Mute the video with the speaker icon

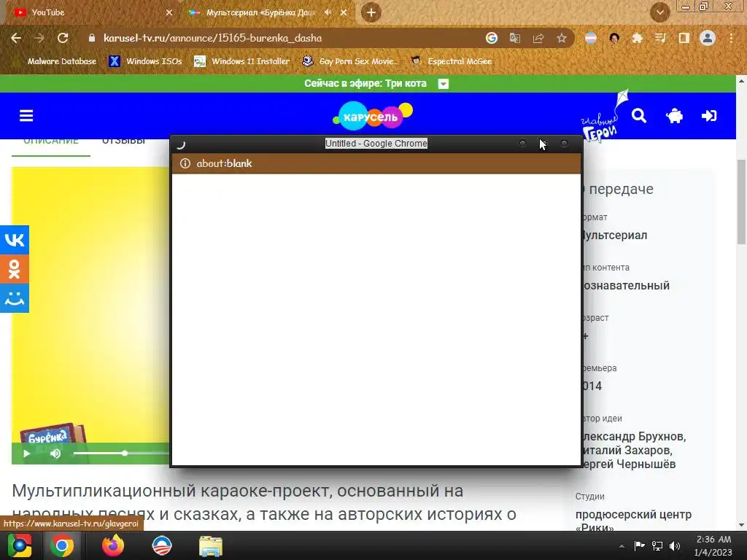coord(55,454)
